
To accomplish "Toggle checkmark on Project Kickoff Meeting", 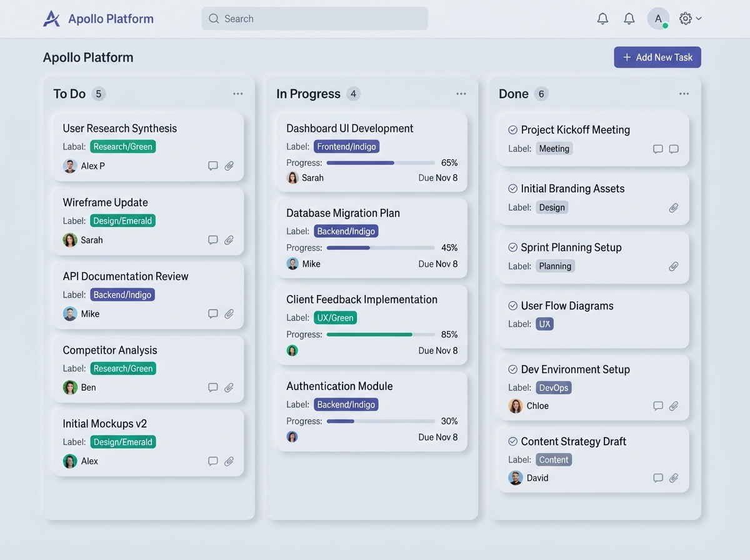I will (x=512, y=130).
